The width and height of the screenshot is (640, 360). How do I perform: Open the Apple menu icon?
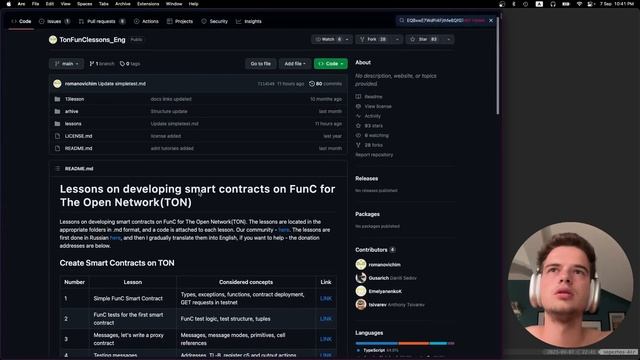click(x=9, y=4)
